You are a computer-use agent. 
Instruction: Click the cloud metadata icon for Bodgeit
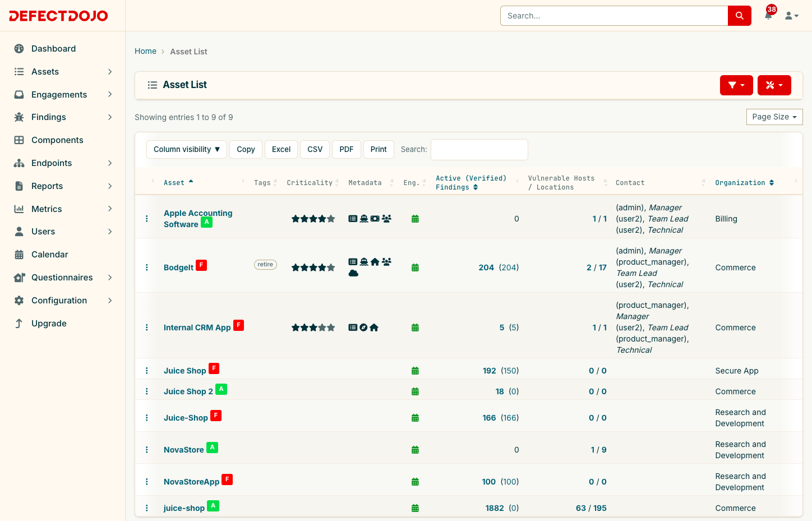(353, 273)
